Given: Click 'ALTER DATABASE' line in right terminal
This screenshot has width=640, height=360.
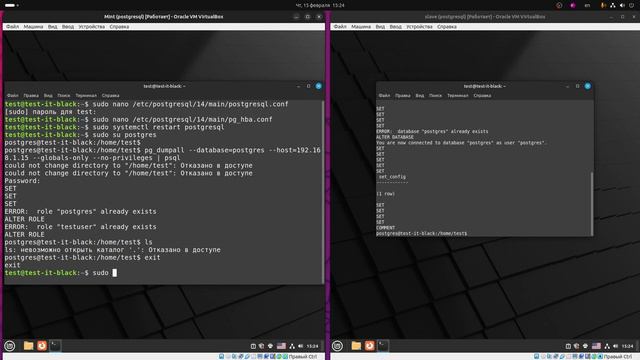Looking at the screenshot, I should point(395,137).
